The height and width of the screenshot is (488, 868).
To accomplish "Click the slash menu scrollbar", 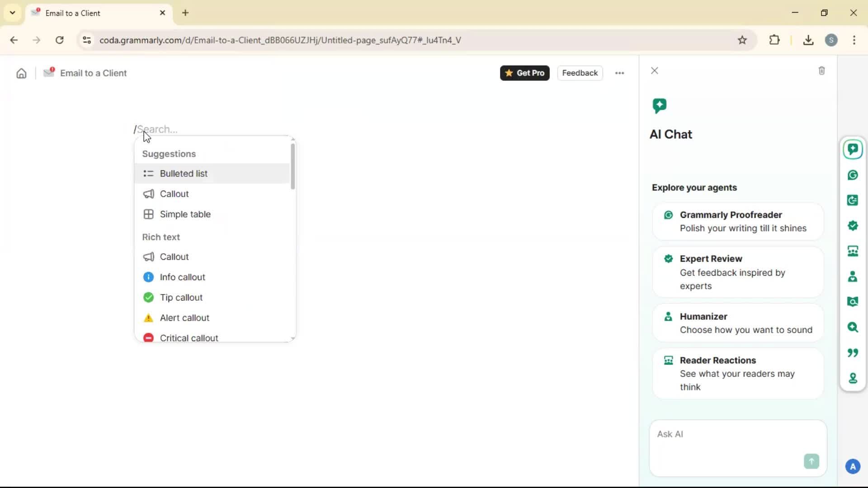I will [292, 167].
